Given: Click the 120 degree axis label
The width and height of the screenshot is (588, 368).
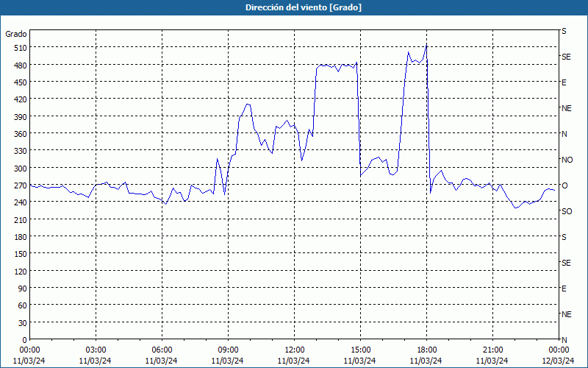Looking at the screenshot, I should click(x=21, y=272).
